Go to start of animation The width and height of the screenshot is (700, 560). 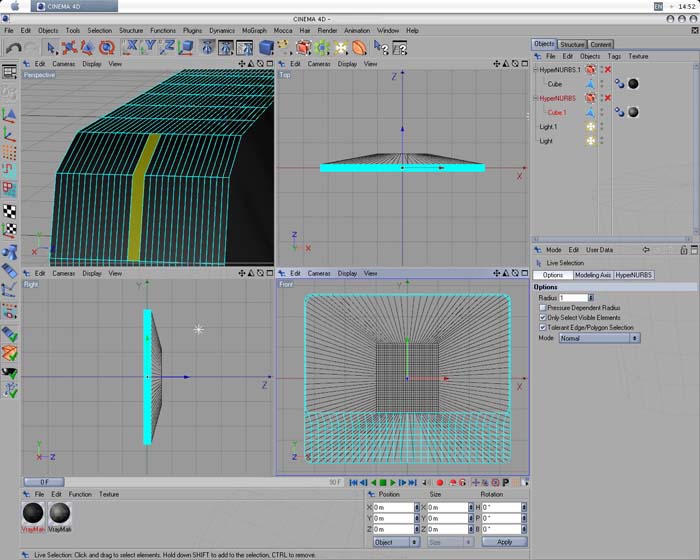[x=353, y=483]
